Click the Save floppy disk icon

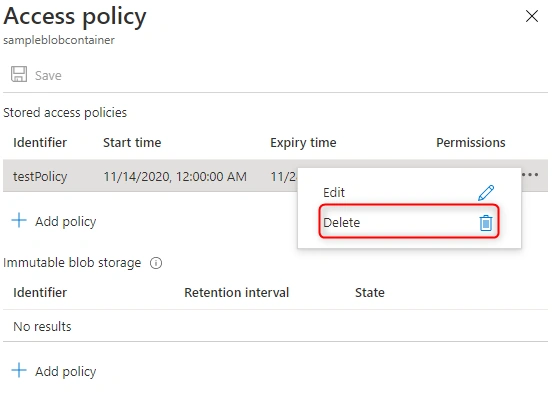[x=19, y=74]
